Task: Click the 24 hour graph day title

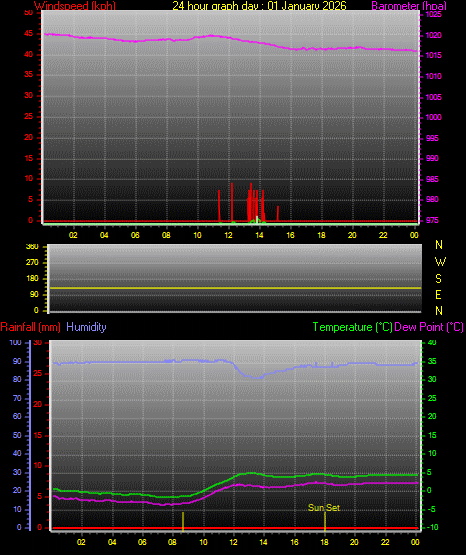Action: [259, 6]
